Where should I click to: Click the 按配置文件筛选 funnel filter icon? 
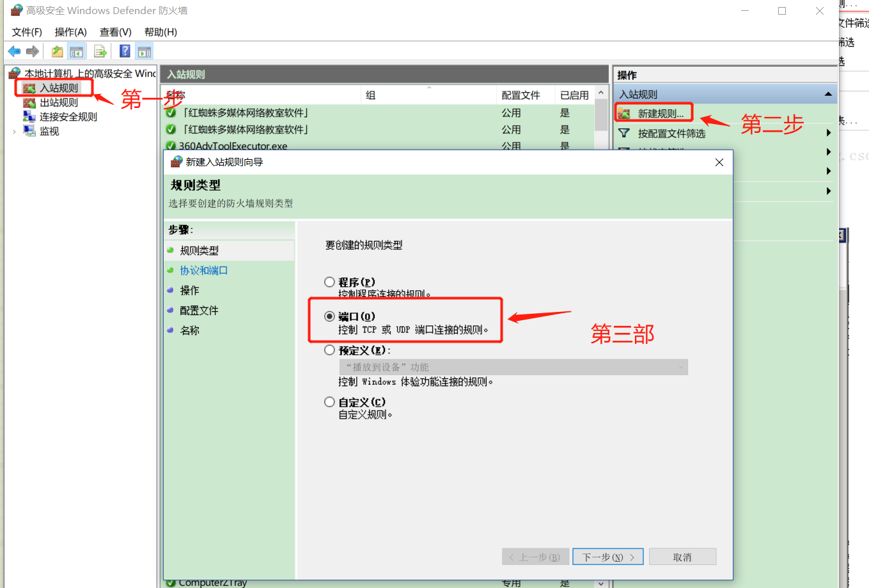(x=624, y=134)
